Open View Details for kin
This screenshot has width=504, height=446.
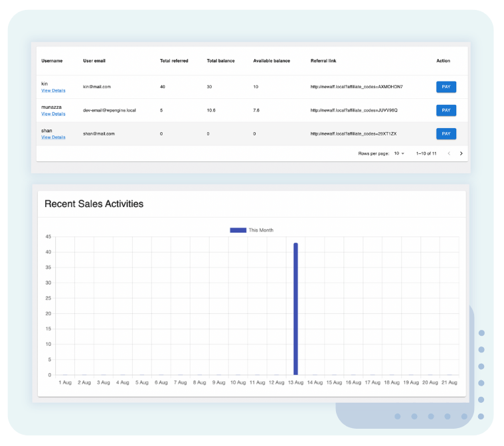pos(53,91)
